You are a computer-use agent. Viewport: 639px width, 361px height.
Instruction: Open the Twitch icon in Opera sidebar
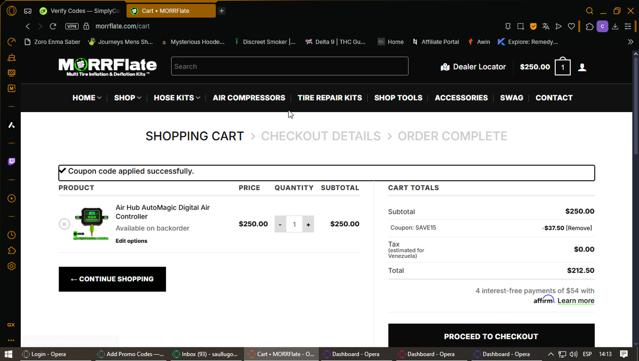pyautogui.click(x=11, y=162)
